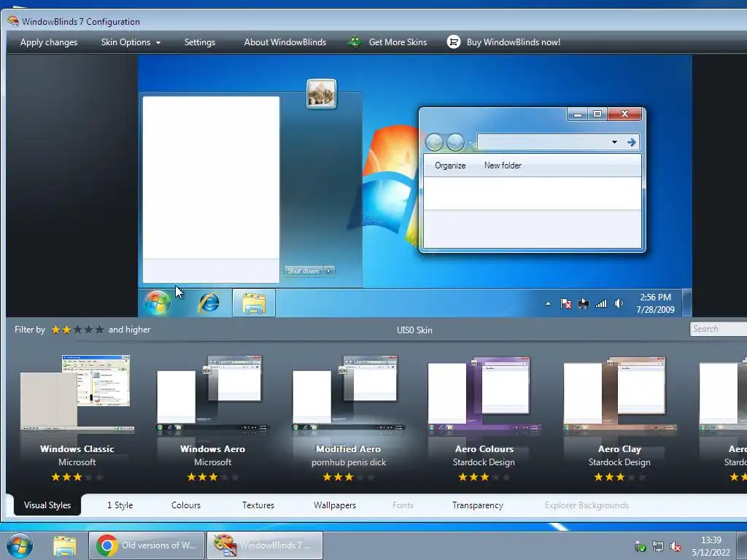Switch to the Visual Styles tab
Viewport: 747px width, 560px height.
pyautogui.click(x=47, y=505)
